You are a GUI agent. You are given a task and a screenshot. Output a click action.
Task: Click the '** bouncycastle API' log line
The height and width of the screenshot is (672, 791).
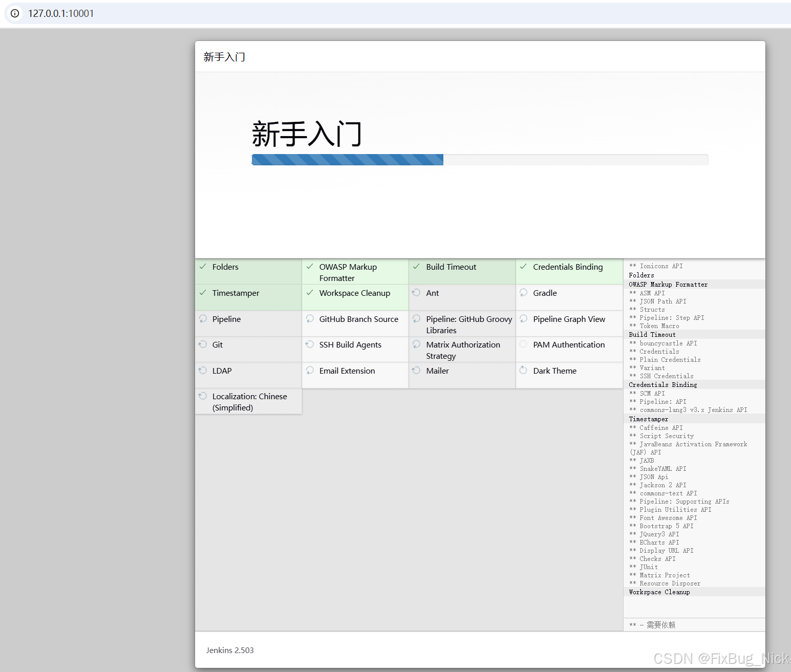(x=663, y=343)
